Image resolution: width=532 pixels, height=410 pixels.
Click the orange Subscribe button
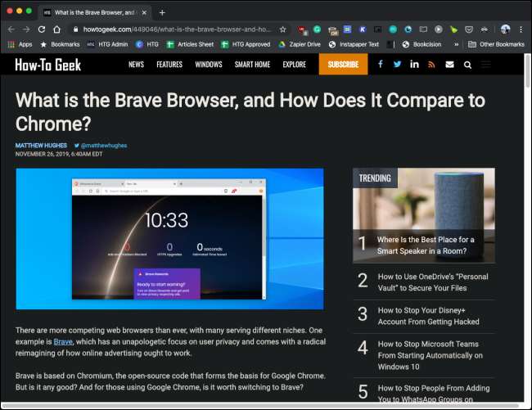click(343, 64)
